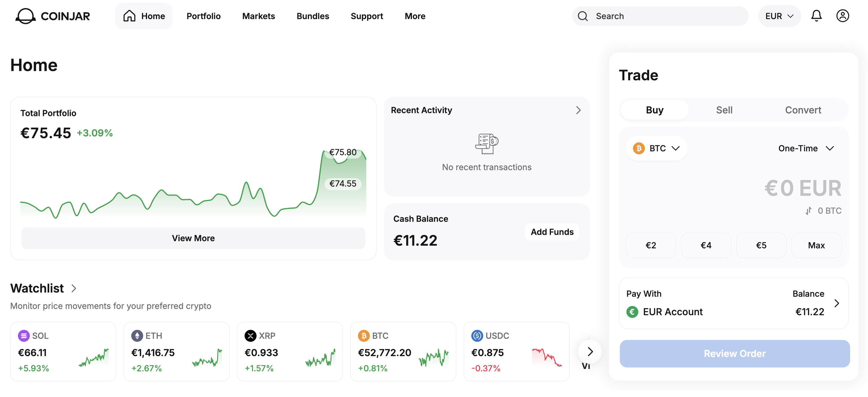
Task: Open notifications bell
Action: click(x=816, y=16)
